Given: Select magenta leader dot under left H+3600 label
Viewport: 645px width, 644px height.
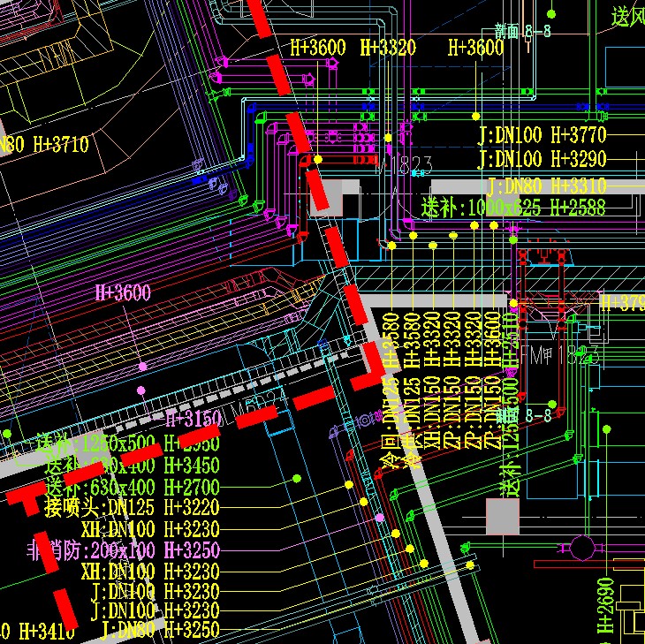Looking at the screenshot, I should coord(142,366).
